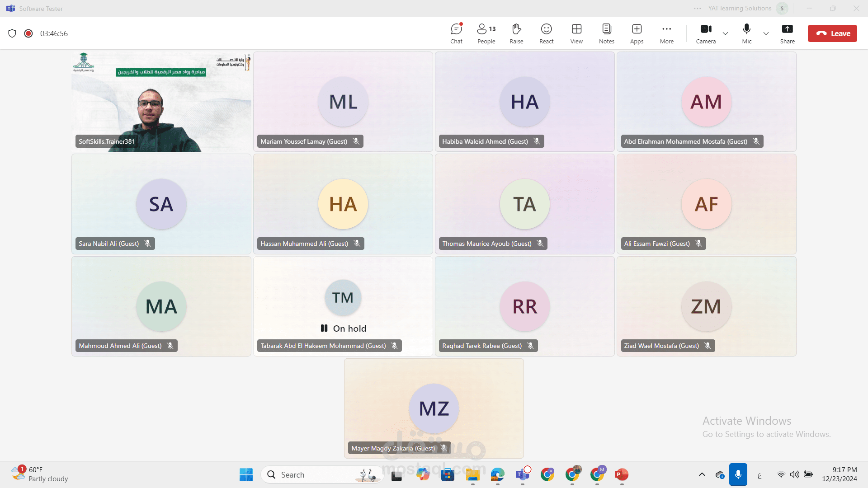This screenshot has height=488, width=868.
Task: Open the View layout options
Action: pyautogui.click(x=576, y=33)
